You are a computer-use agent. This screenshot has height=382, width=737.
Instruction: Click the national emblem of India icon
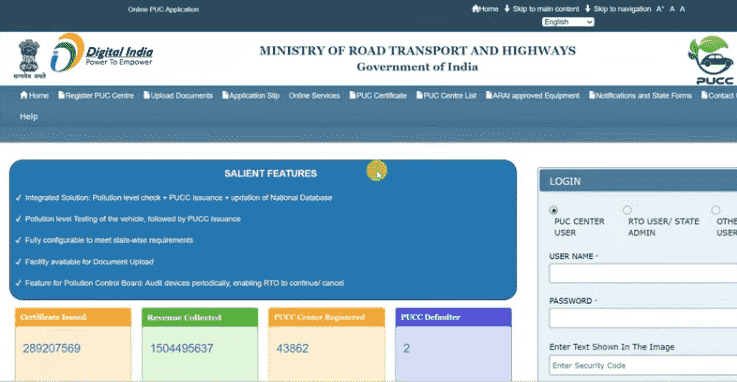[x=29, y=59]
